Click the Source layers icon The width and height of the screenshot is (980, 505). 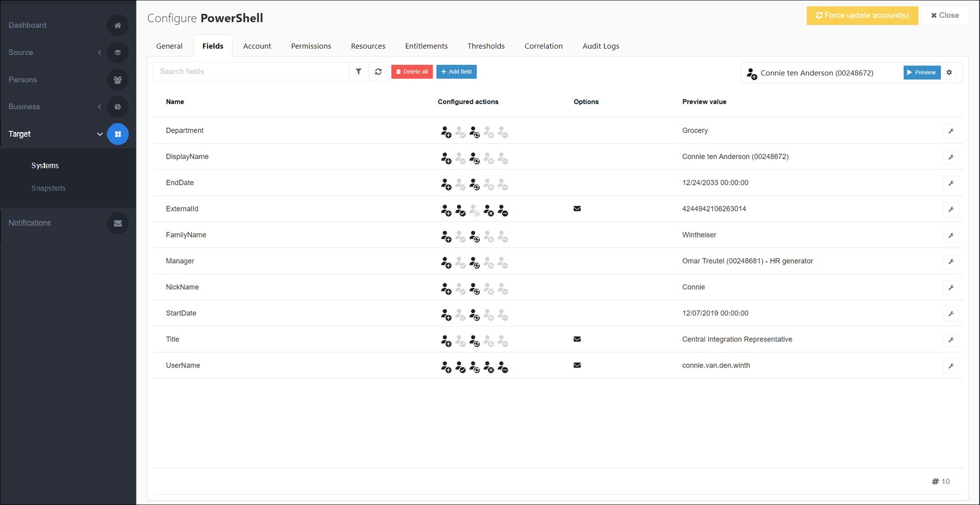(x=117, y=52)
